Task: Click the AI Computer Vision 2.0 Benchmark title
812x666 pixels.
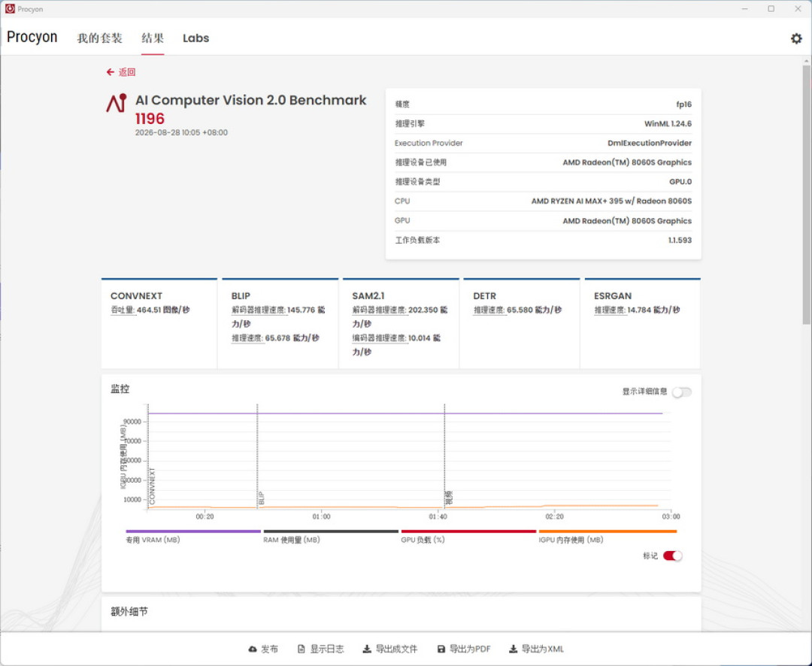Action: point(250,100)
